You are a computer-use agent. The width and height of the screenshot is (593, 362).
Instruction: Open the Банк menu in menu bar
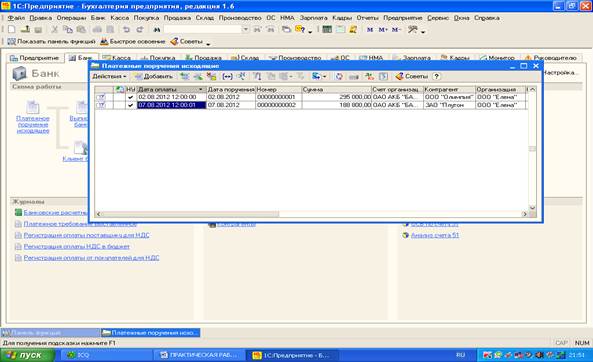point(98,18)
